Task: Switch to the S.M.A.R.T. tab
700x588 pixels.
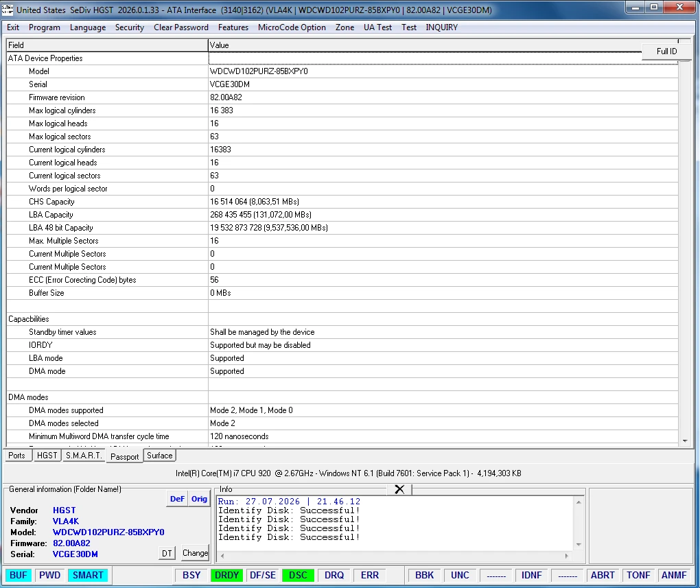Action: pos(84,456)
